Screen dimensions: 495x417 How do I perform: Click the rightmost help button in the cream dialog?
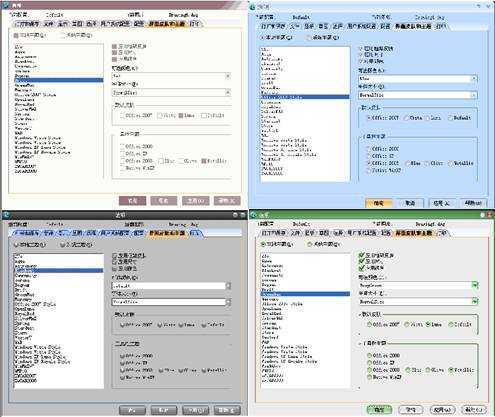click(227, 200)
